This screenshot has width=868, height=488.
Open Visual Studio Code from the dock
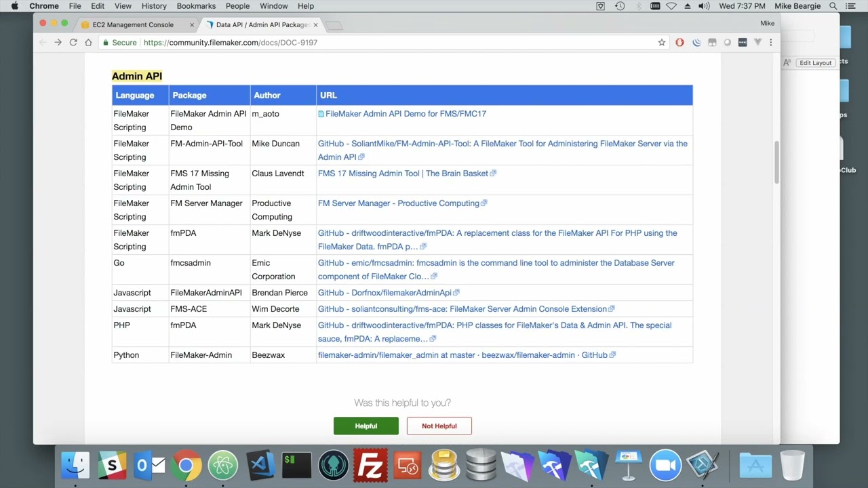click(x=260, y=466)
